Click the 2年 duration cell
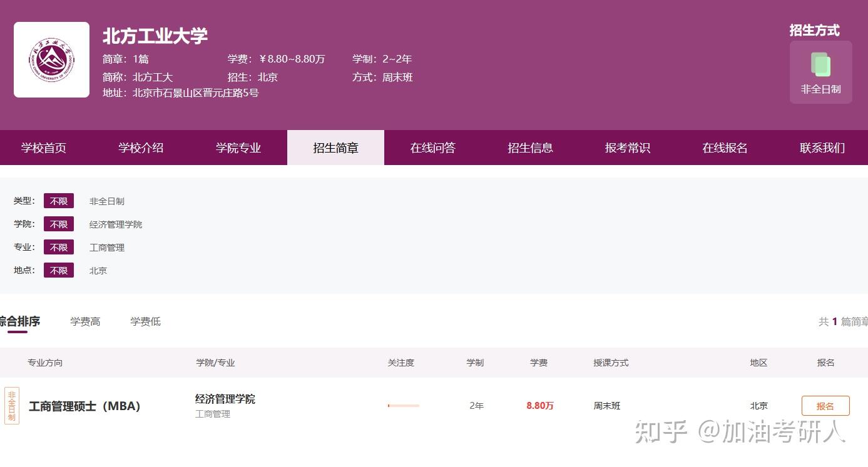 point(476,406)
